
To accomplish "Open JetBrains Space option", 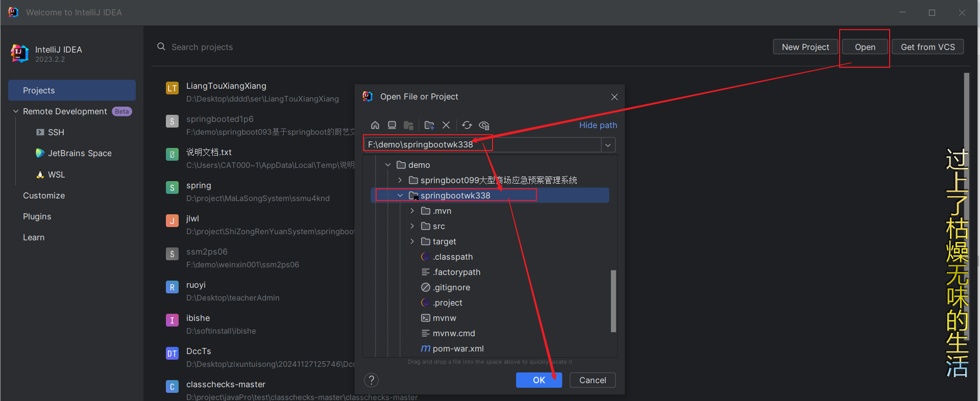I will tap(73, 153).
